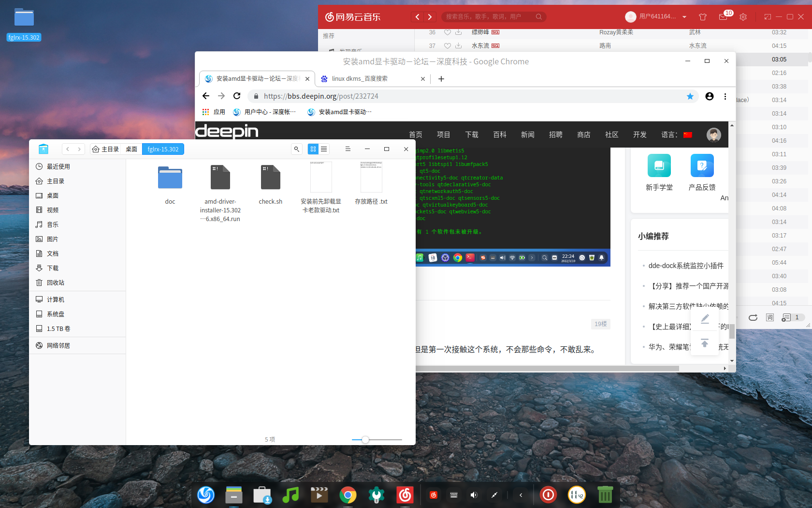Expand the user account dropdown in NetEase Music
812x508 pixels.
pos(684,17)
